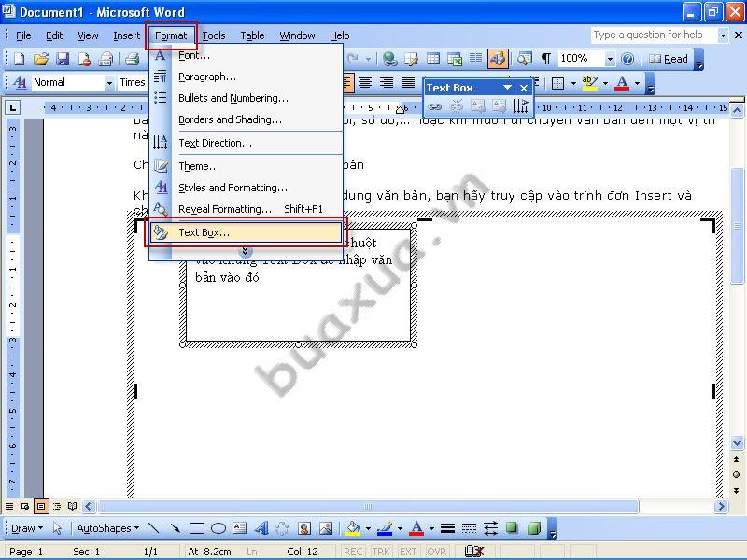Toggle the OVR overtype indicator
Image resolution: width=747 pixels, height=560 pixels.
436,552
